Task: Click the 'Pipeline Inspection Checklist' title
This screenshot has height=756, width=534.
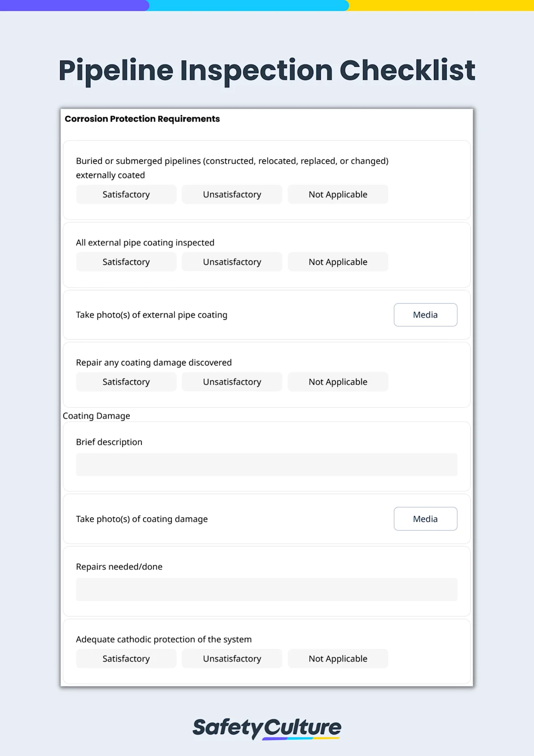Action: pos(267,70)
